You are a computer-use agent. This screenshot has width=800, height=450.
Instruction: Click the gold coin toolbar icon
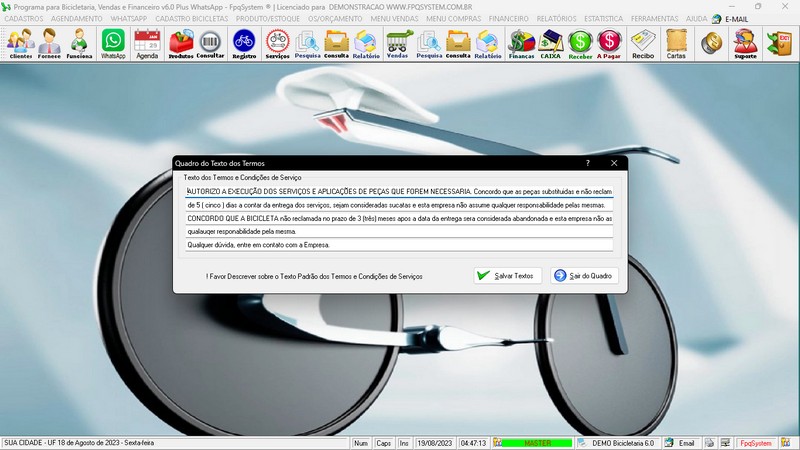tap(711, 43)
